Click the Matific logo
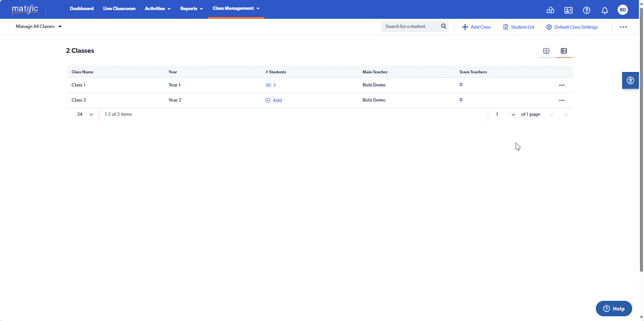Viewport: 644px width, 321px height. coord(25,9)
